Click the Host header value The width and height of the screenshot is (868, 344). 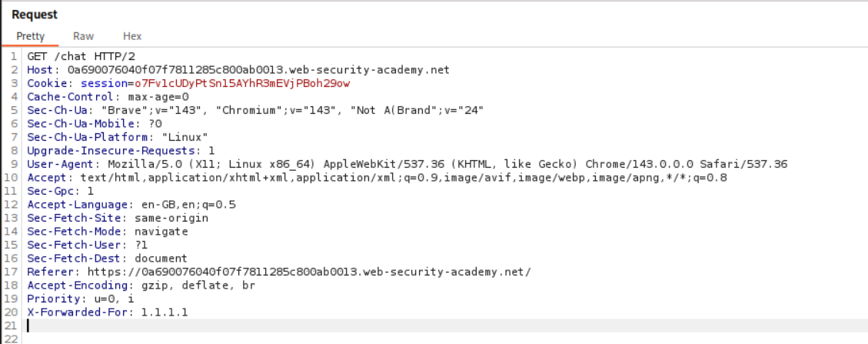(x=258, y=70)
